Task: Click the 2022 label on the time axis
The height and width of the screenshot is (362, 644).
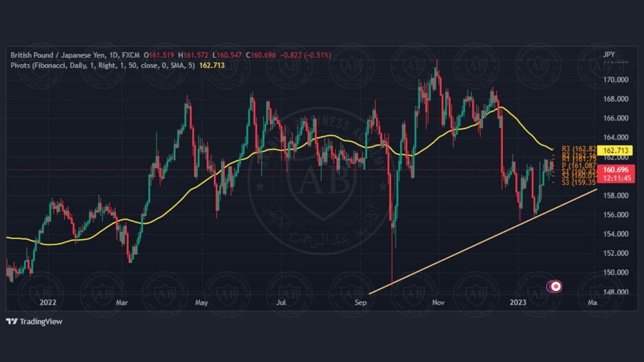Action: tap(48, 302)
